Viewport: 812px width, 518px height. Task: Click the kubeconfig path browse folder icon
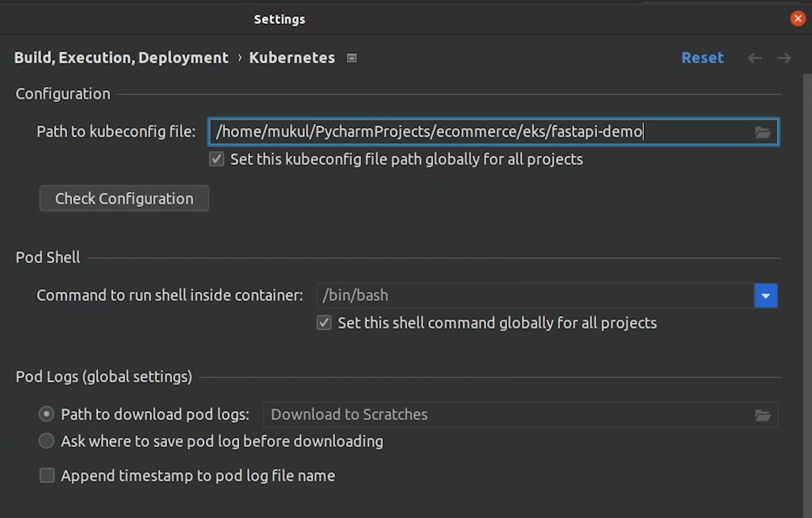coord(762,133)
